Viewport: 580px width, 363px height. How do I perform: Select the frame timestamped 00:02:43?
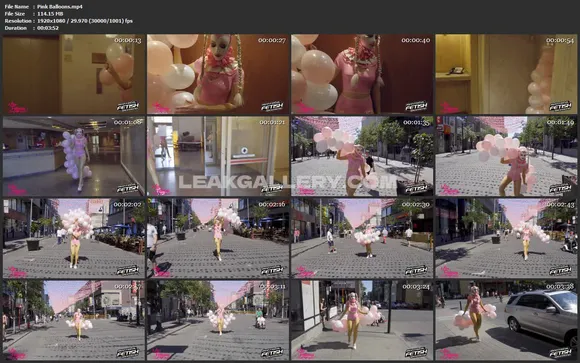coord(506,238)
